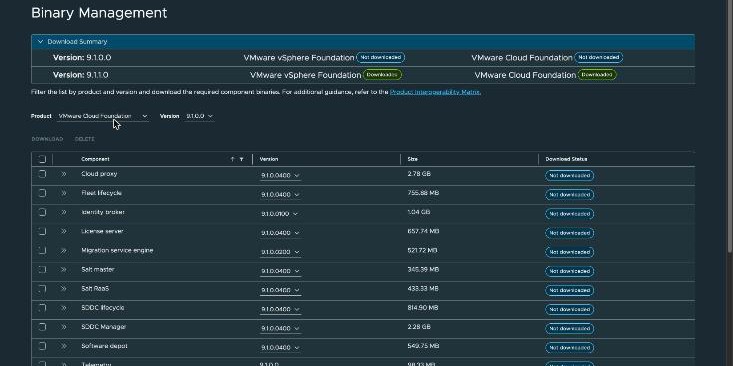Select the Salt master row checkbox

pos(42,270)
